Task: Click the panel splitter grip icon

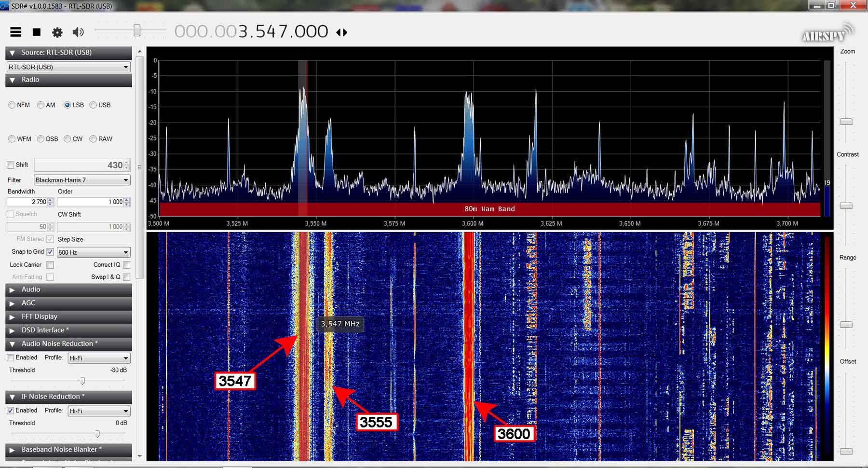Action: pos(140,167)
